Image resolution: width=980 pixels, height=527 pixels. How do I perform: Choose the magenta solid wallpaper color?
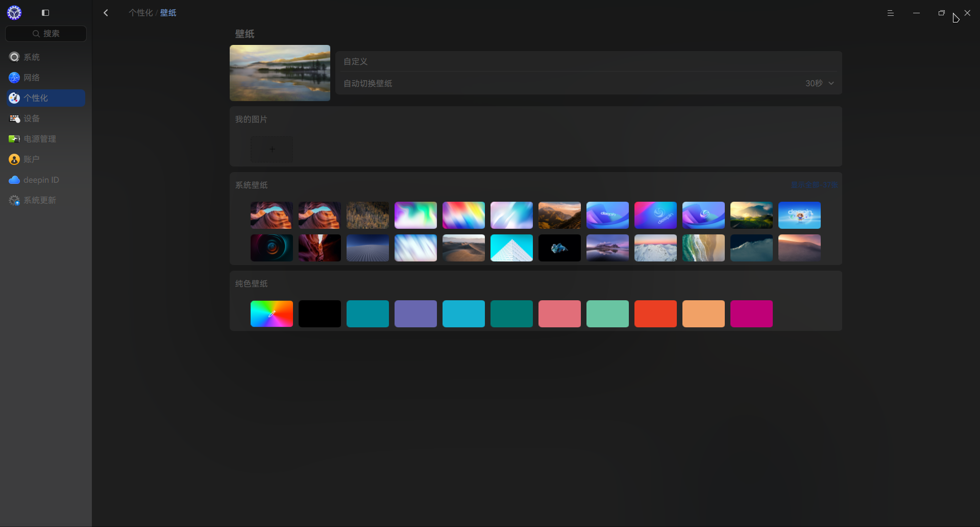(x=751, y=314)
